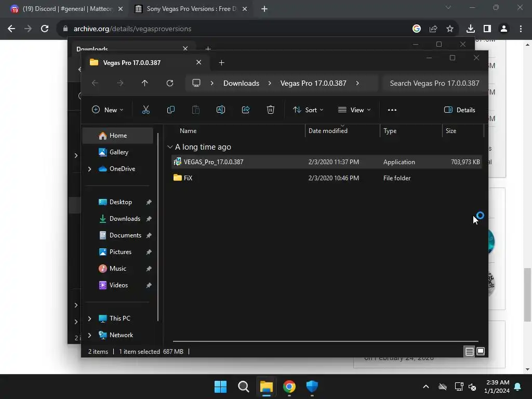
Task: Open Music quick access folder
Action: tap(118, 269)
